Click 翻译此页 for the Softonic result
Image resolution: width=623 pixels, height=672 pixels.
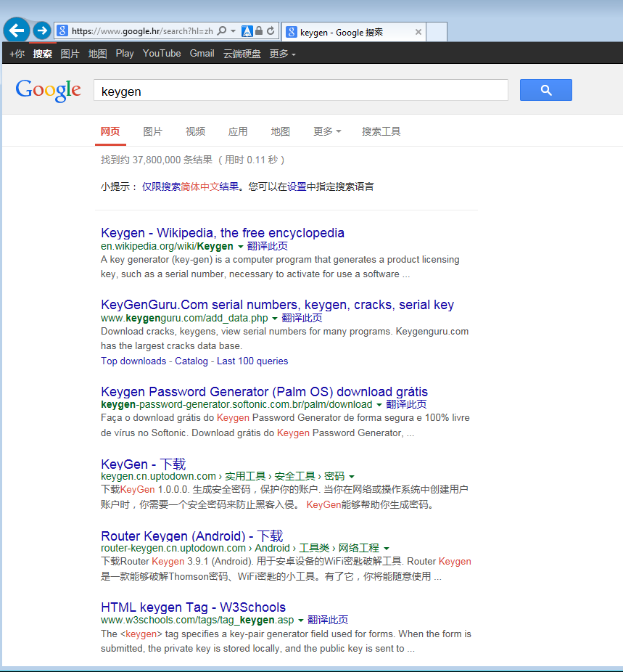(x=406, y=404)
